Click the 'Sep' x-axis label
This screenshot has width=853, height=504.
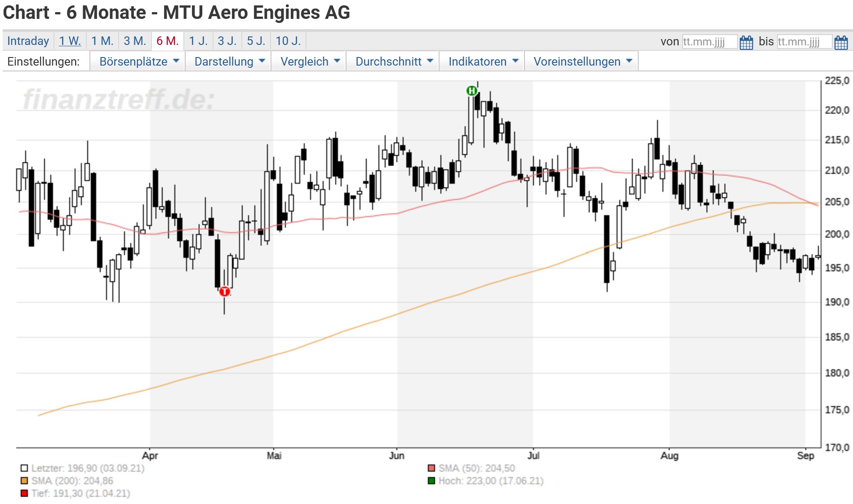[x=806, y=456]
